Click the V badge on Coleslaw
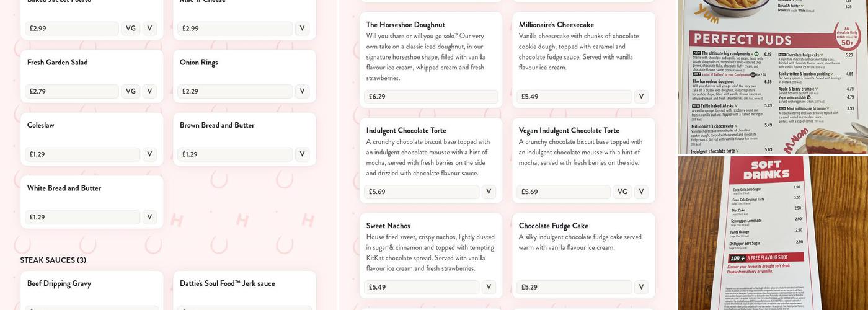The width and height of the screenshot is (868, 310). (x=149, y=154)
